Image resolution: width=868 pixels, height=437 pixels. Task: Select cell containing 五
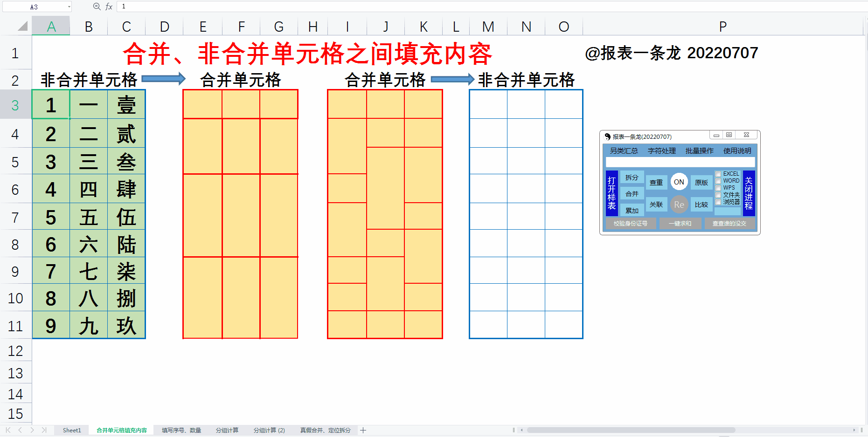89,217
